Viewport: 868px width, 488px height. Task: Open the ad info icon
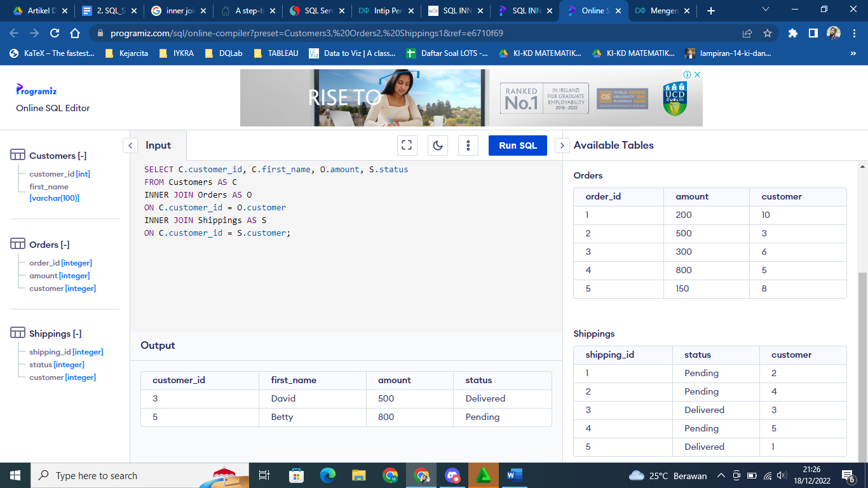tap(687, 74)
